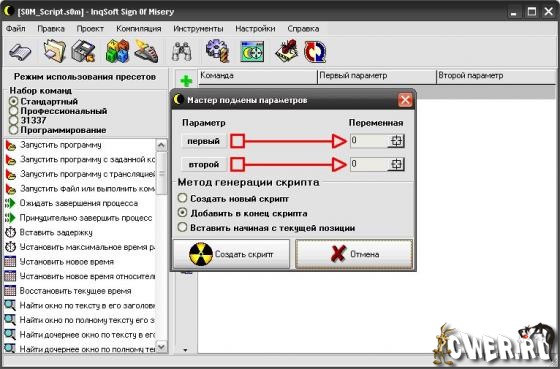
Task: Open the Правка menu
Action: click(x=51, y=29)
